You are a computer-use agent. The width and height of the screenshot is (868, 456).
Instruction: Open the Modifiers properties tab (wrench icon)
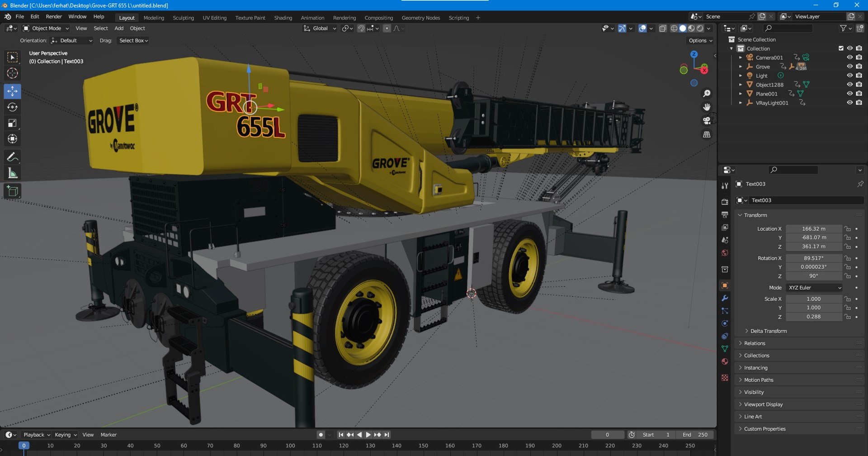coord(725,298)
